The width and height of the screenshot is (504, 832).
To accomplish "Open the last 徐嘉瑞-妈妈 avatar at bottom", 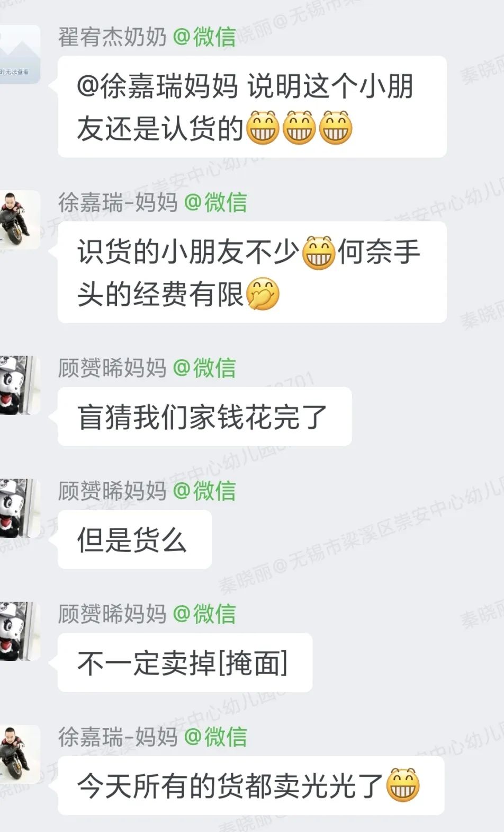I will point(20,754).
